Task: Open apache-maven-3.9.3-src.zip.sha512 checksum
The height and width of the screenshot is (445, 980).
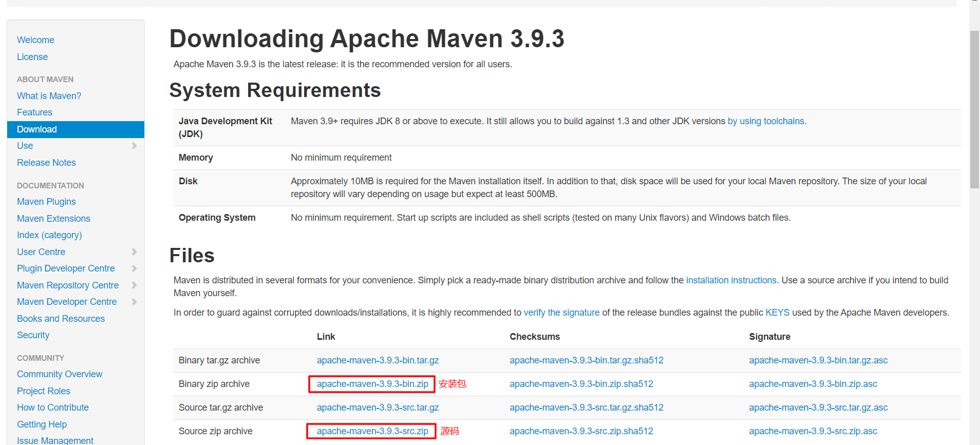Action: point(581,431)
